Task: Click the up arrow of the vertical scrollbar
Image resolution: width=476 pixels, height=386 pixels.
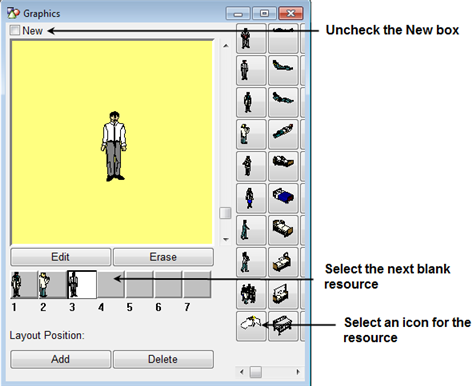Action: (226, 46)
